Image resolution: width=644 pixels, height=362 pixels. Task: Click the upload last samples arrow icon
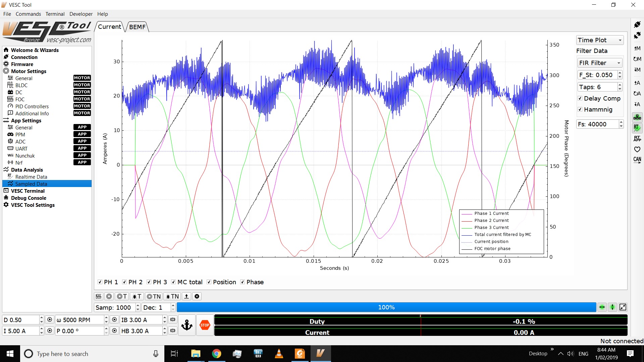tap(186, 296)
